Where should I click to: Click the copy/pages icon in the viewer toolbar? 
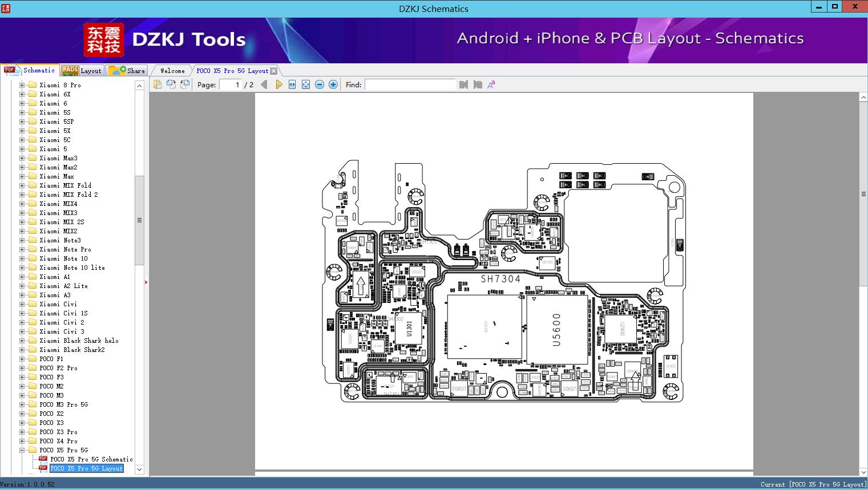click(158, 84)
